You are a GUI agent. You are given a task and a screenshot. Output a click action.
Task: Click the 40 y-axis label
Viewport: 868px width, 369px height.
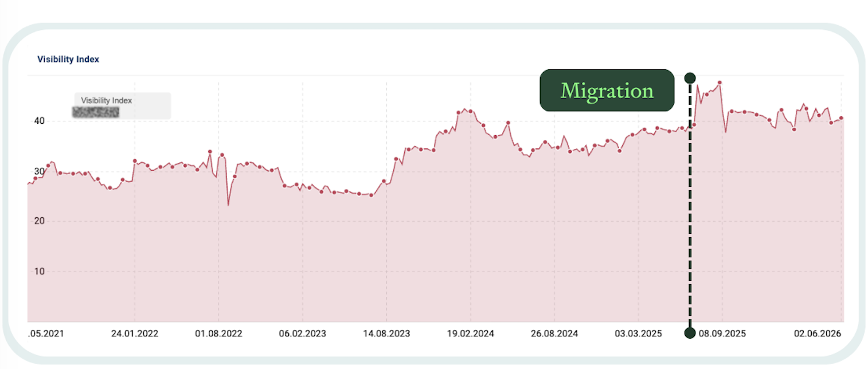[x=38, y=121]
